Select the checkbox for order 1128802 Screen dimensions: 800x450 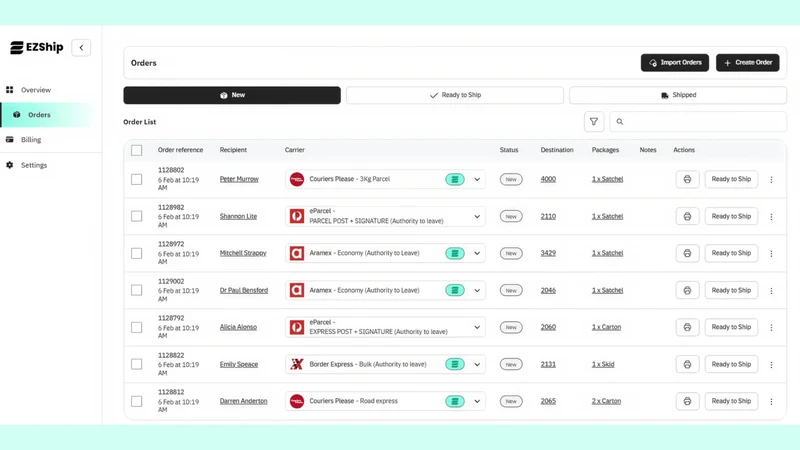tap(137, 180)
